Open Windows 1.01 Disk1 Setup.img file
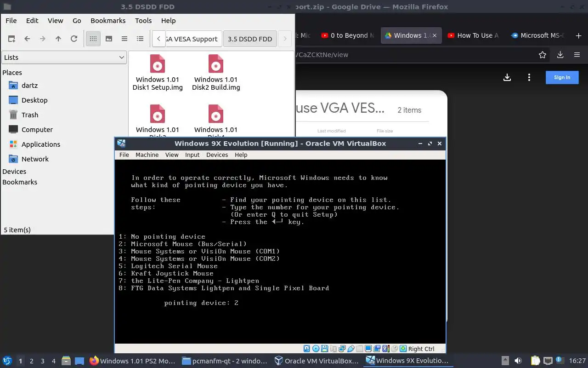The height and width of the screenshot is (368, 588). pyautogui.click(x=158, y=73)
